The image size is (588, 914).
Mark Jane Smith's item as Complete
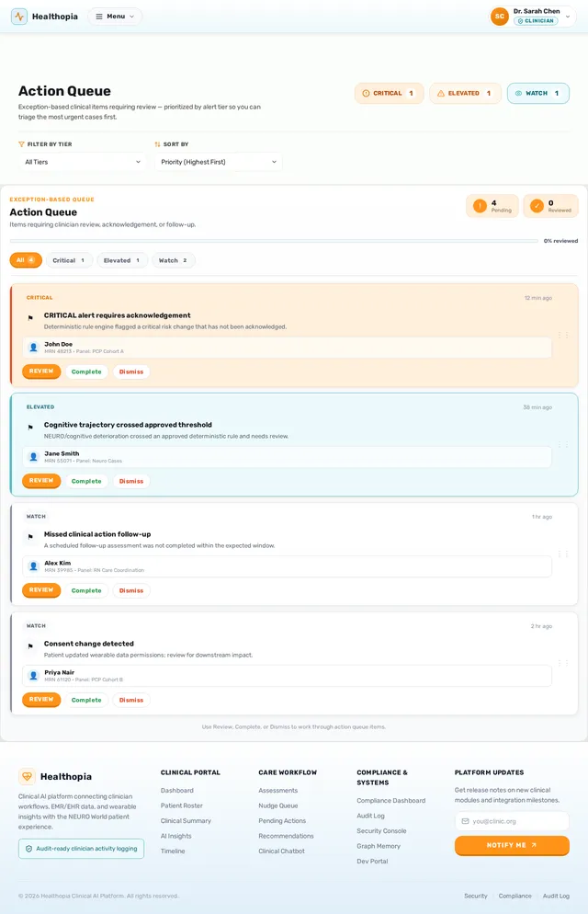click(x=86, y=481)
